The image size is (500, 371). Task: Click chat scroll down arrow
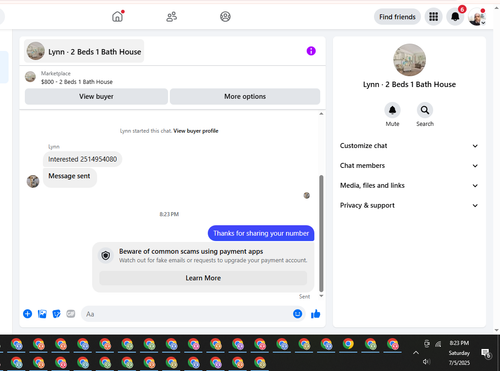click(321, 296)
